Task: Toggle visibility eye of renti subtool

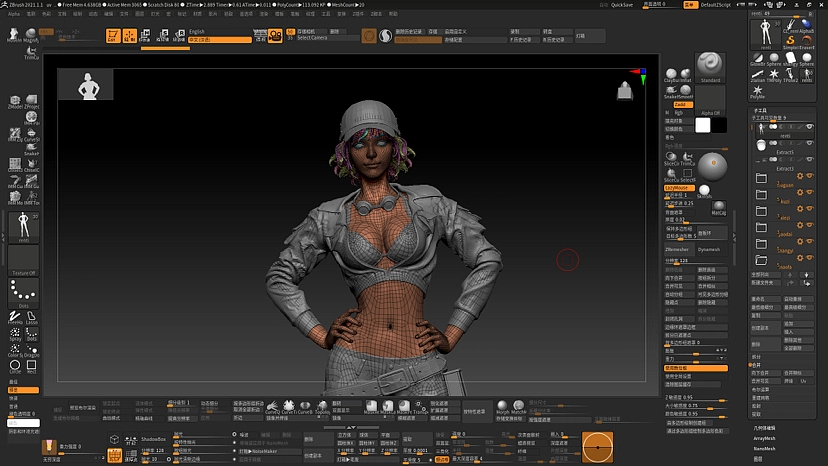Action: 810,127
